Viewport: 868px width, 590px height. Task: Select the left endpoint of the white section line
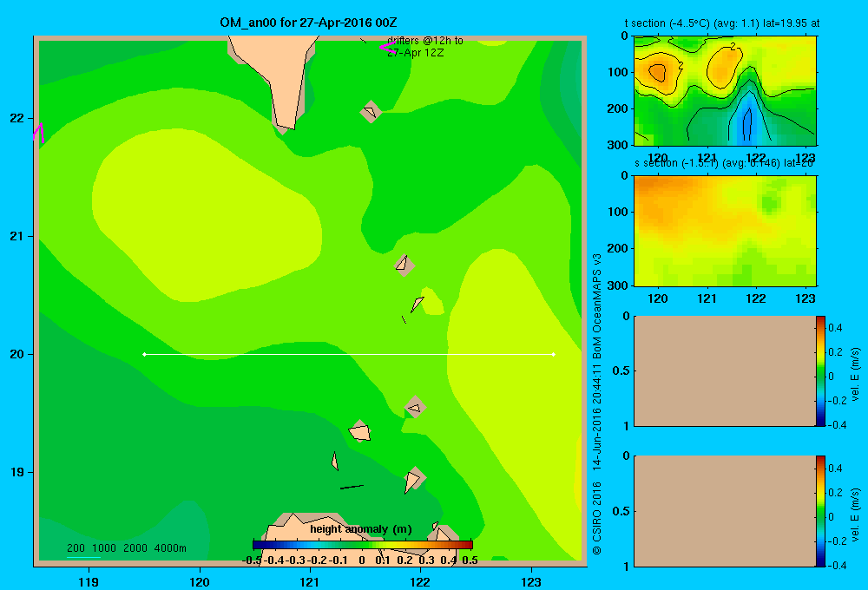point(144,354)
